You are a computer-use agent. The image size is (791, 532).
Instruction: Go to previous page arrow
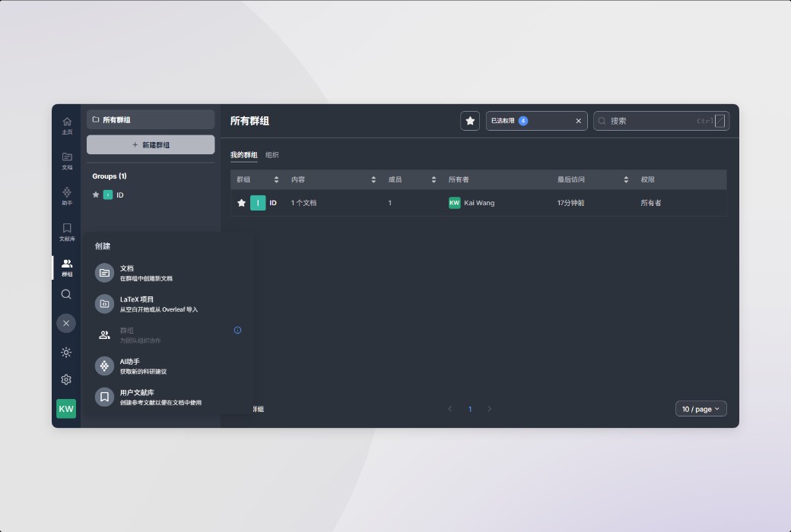pyautogui.click(x=450, y=408)
